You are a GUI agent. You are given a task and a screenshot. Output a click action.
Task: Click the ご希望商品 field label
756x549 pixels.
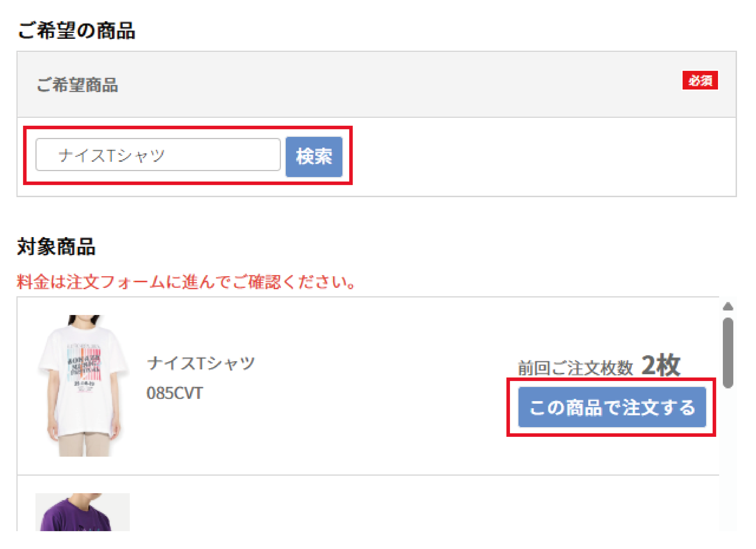(x=77, y=85)
